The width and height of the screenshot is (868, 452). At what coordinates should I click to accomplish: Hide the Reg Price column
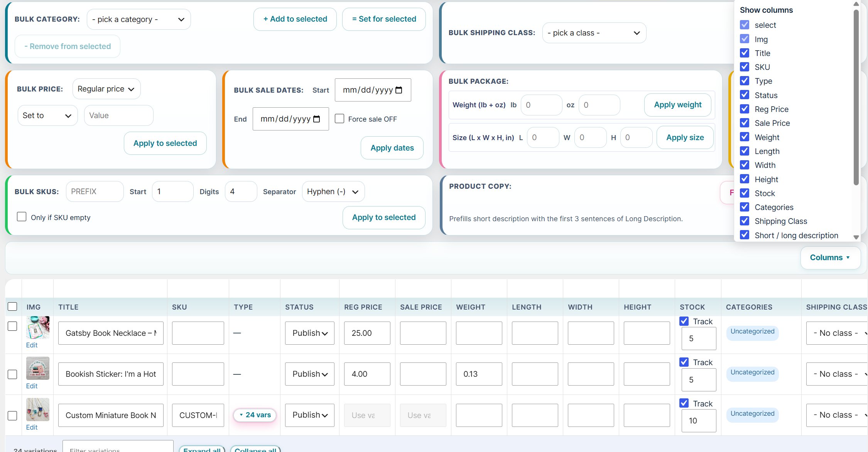click(745, 109)
